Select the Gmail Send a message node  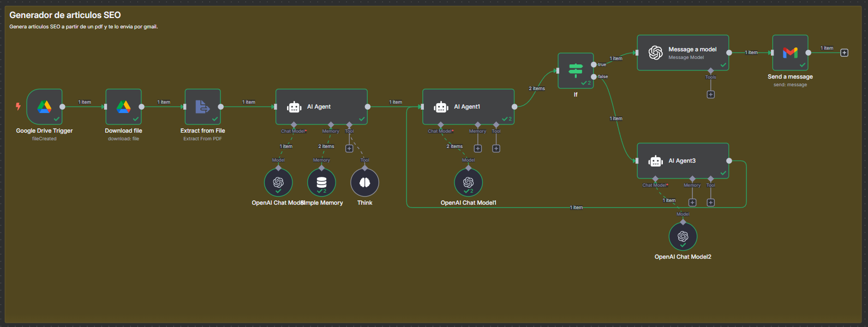pos(790,52)
